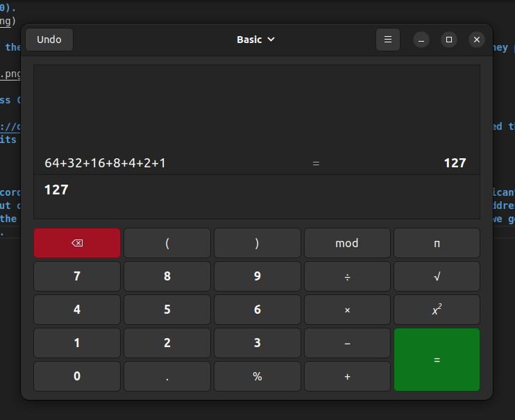Click the multiplication operator key
This screenshot has width=515, height=420.
(x=347, y=310)
